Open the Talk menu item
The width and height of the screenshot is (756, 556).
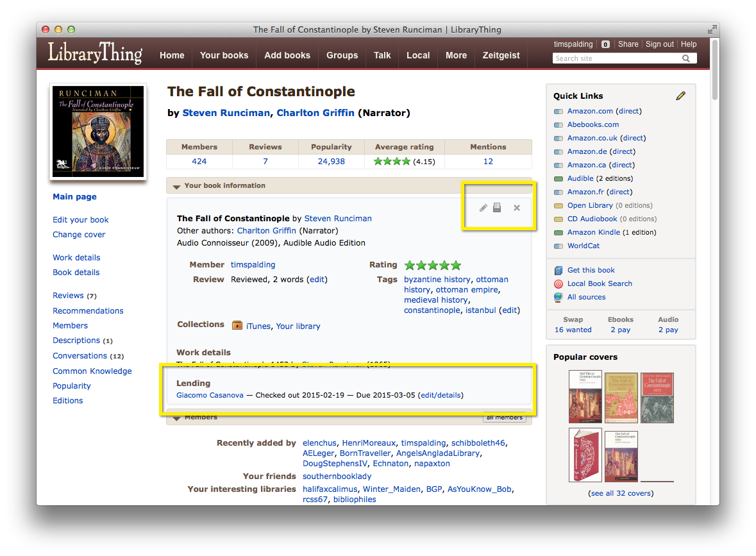[382, 55]
